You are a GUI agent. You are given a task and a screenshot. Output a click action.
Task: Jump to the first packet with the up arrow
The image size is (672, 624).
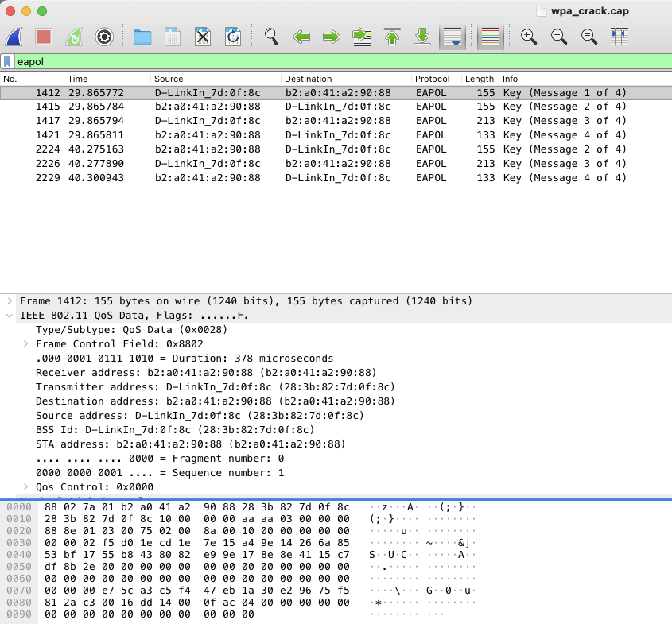392,37
